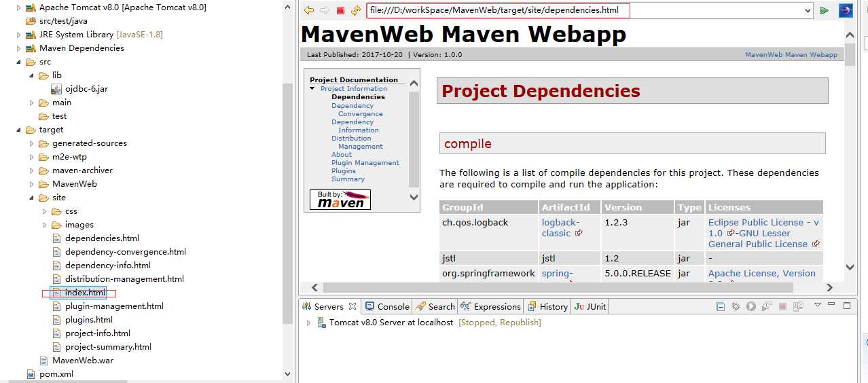This screenshot has height=383, width=868.
Task: Expand the main folder
Action: pyautogui.click(x=32, y=103)
